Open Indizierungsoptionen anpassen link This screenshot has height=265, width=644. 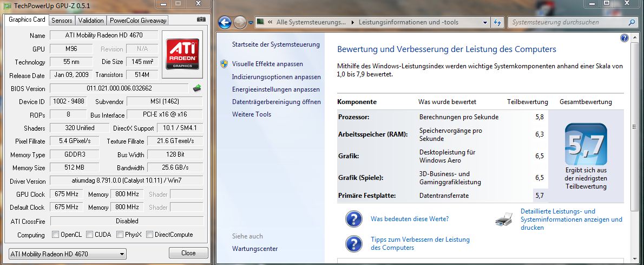[277, 77]
